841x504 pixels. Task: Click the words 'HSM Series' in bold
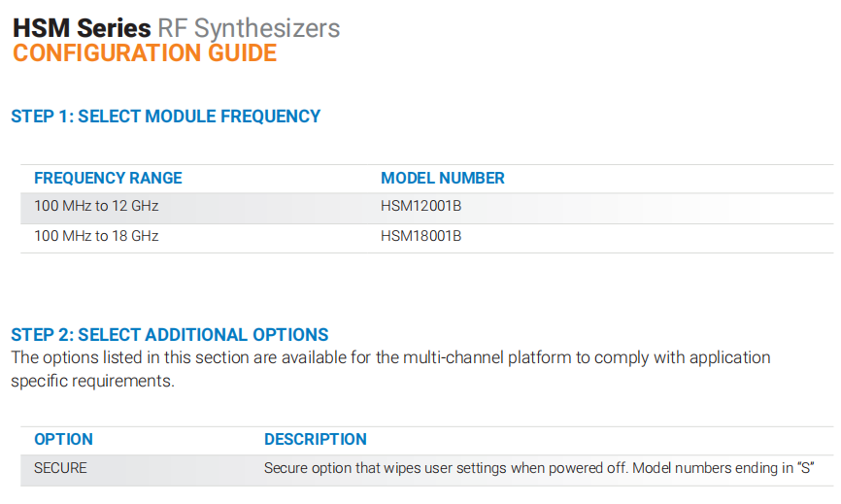(x=83, y=28)
